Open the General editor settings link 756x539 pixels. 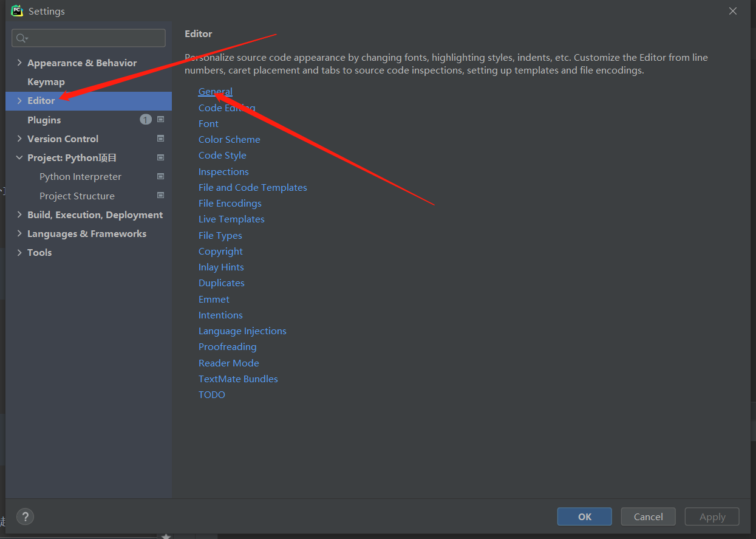pyautogui.click(x=216, y=92)
